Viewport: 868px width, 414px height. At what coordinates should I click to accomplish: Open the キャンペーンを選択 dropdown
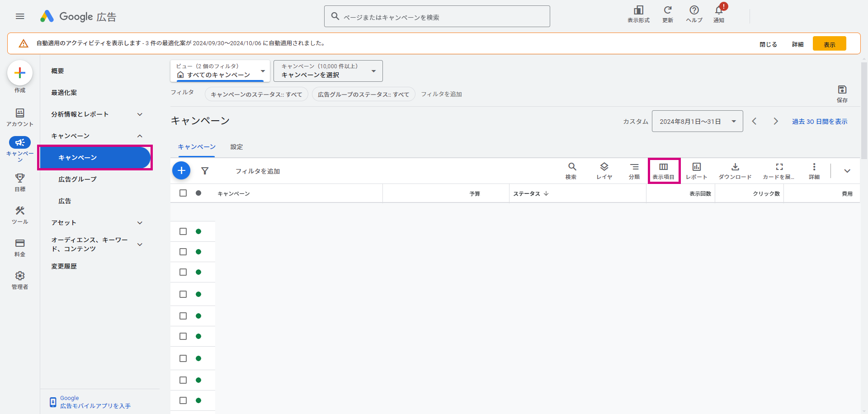point(328,71)
